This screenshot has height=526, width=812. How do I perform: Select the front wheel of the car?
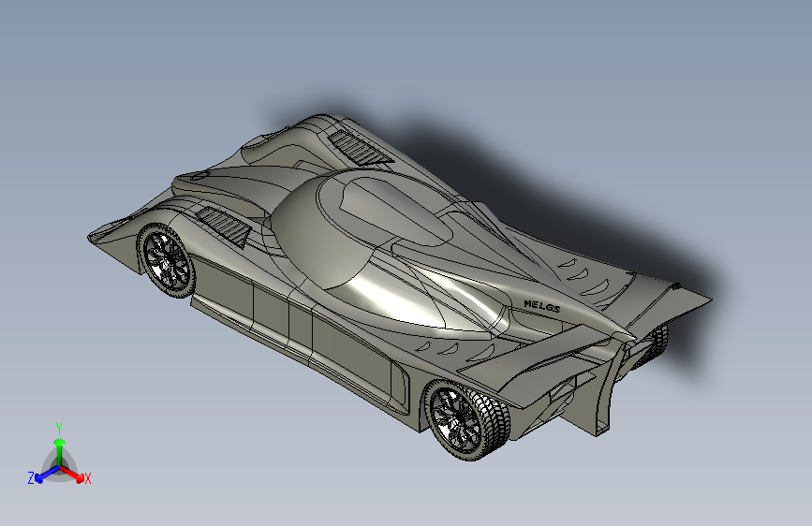coord(165,260)
